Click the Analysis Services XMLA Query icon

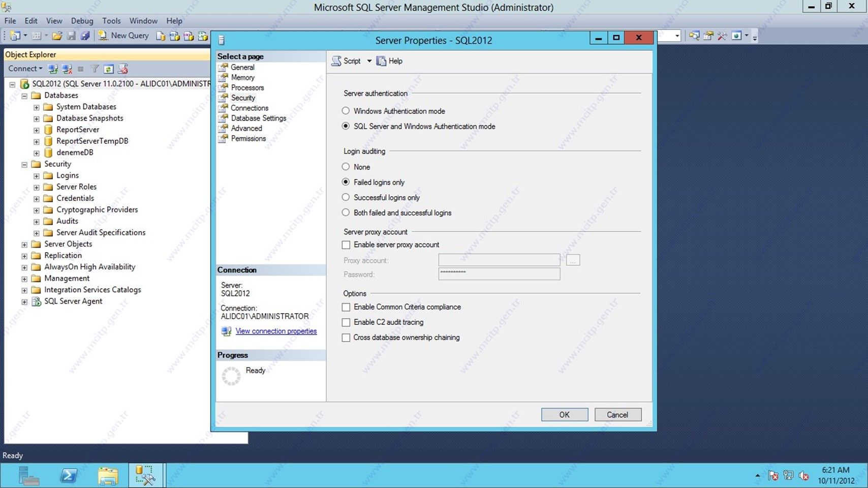[x=203, y=36]
